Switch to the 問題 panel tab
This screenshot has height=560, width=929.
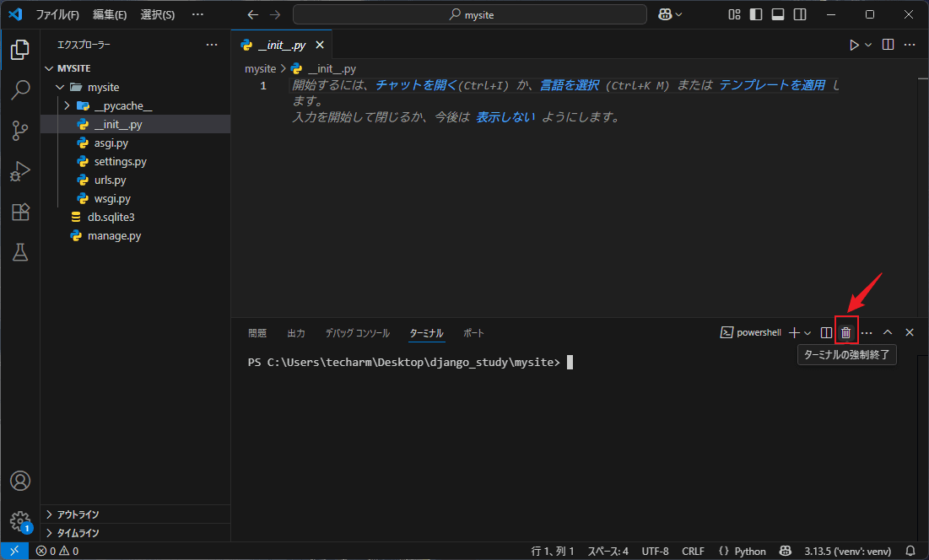257,333
